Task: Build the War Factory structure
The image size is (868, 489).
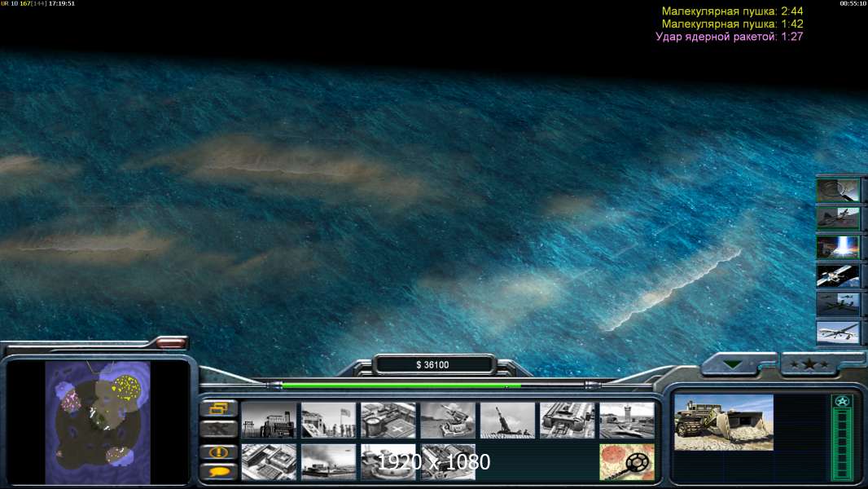Action: pyautogui.click(x=568, y=421)
